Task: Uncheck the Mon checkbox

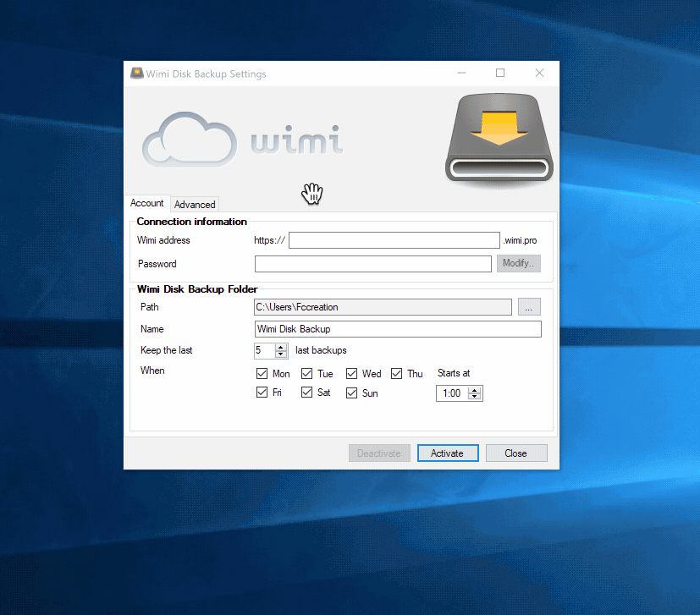Action: coord(262,373)
